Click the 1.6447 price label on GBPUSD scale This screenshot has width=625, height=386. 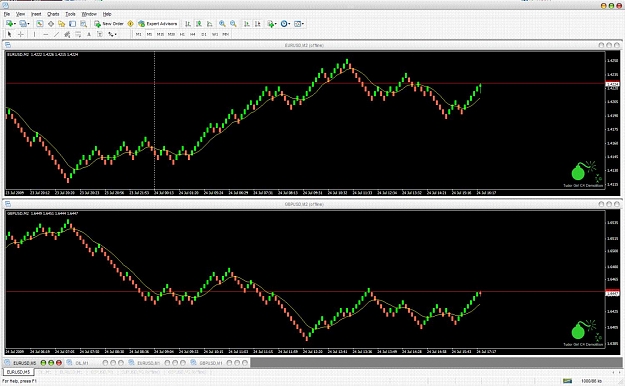[x=612, y=293]
